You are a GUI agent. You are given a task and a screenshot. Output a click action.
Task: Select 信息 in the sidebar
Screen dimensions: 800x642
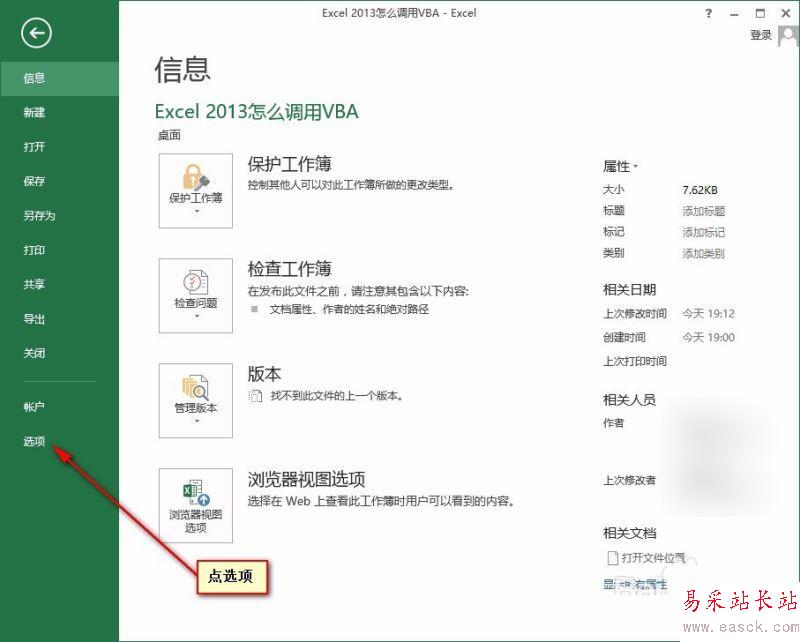tap(59, 78)
